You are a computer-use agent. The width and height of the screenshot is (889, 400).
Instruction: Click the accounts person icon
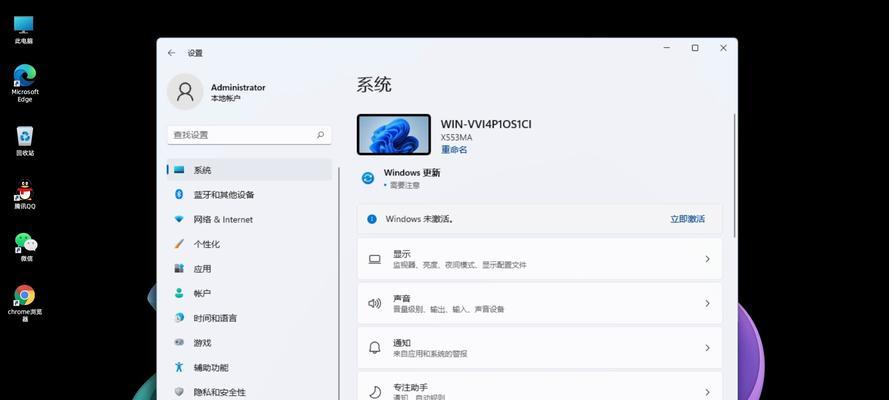(x=179, y=293)
